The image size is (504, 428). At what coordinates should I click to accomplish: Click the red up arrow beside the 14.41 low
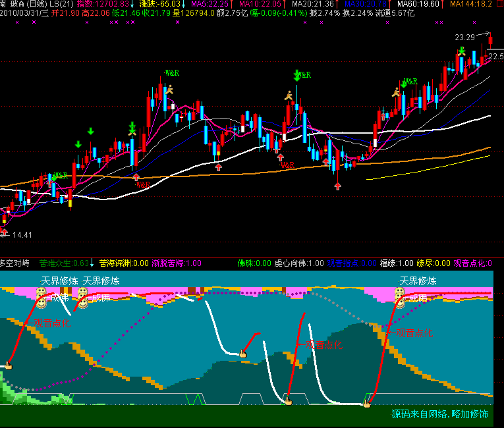[4, 232]
